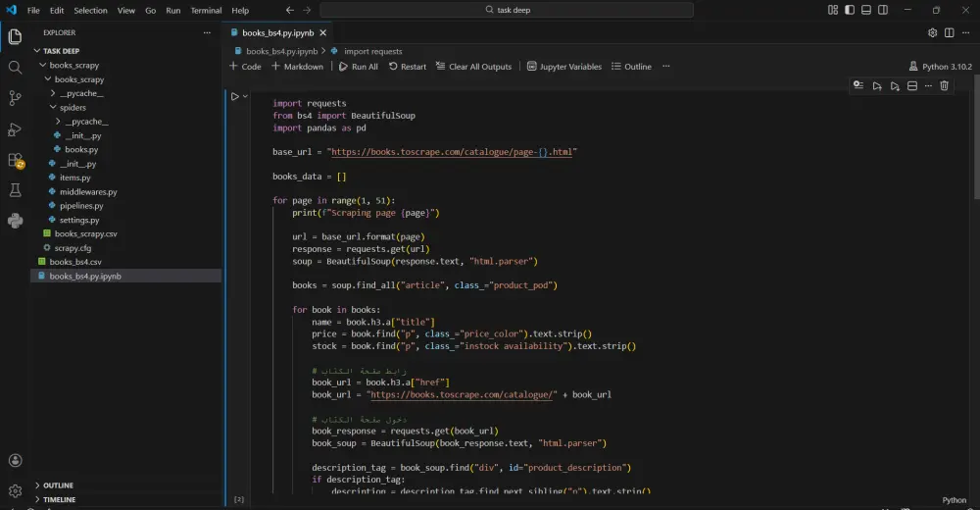Open the Source Control view

click(x=15, y=98)
